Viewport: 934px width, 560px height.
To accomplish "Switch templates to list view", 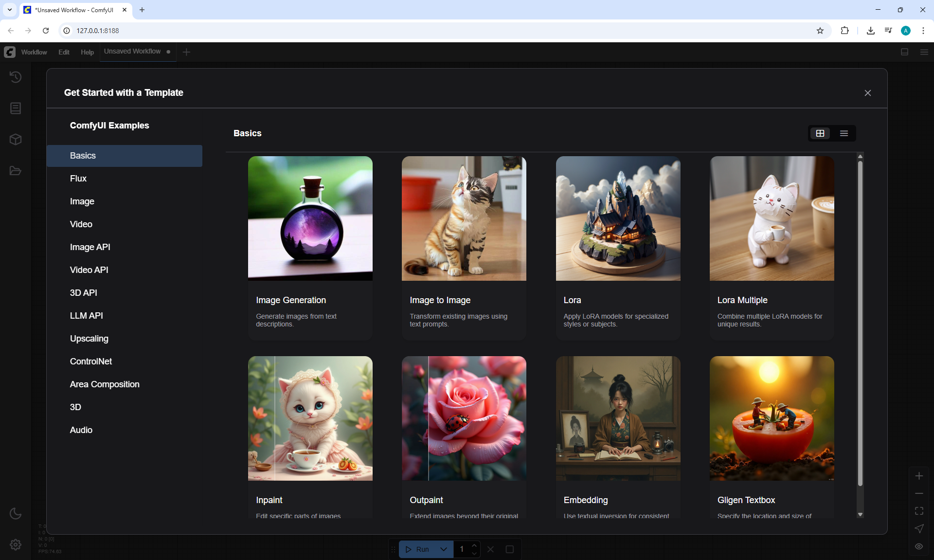I will point(844,133).
